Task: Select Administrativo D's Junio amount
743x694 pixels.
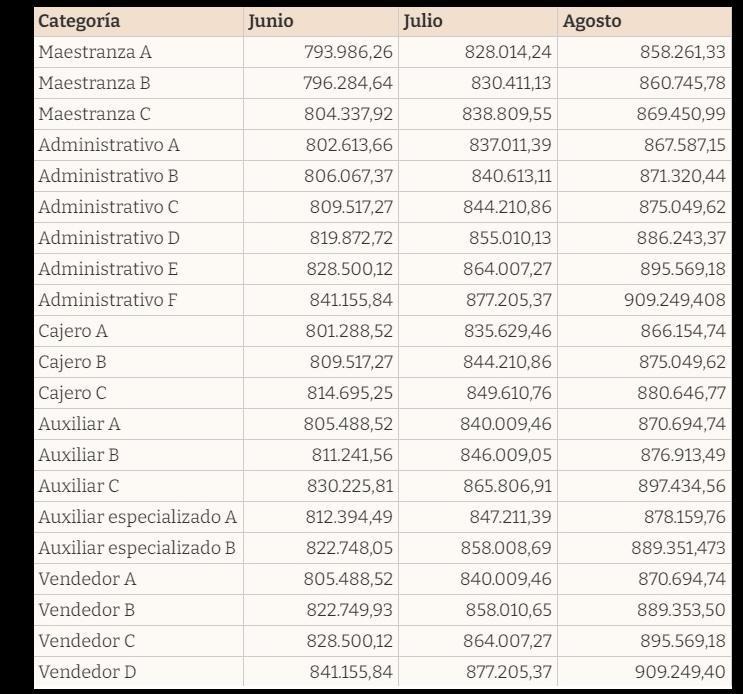Action: pos(348,238)
